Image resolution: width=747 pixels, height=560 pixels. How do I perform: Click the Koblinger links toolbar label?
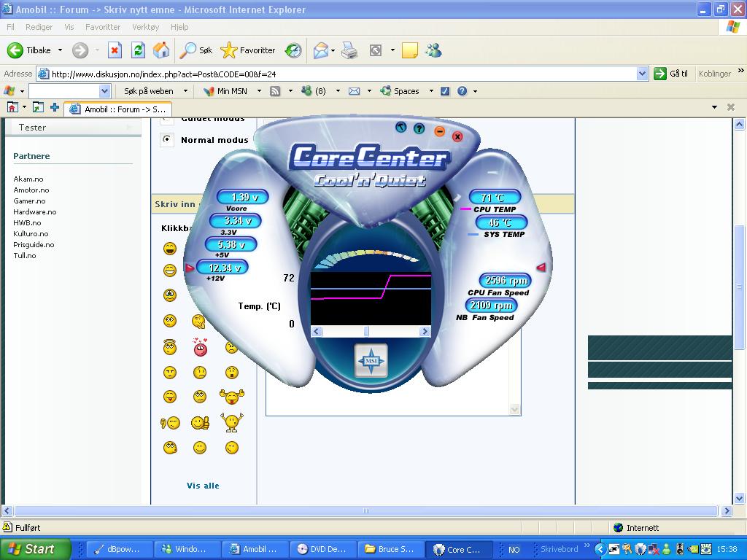point(715,74)
